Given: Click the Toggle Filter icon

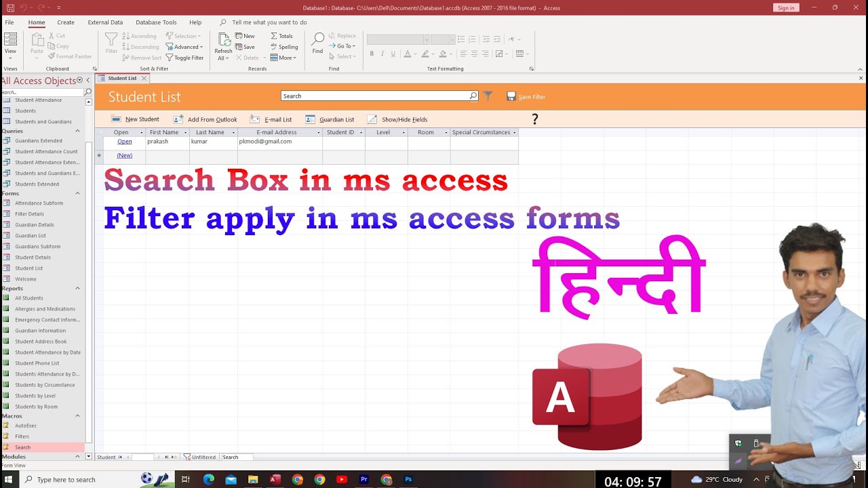Looking at the screenshot, I should pyautogui.click(x=170, y=58).
